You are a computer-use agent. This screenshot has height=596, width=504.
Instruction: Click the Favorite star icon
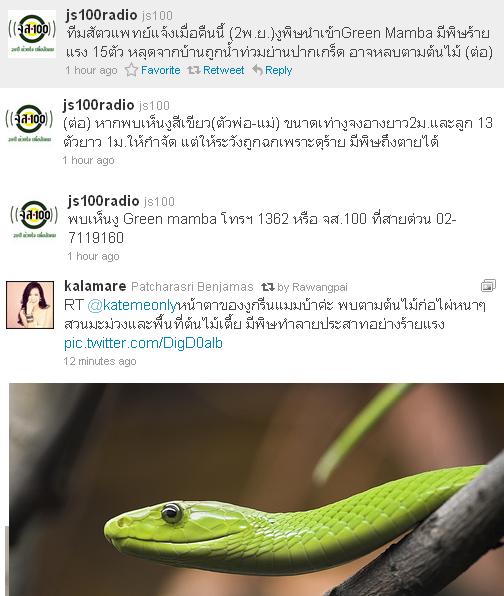pos(131,70)
